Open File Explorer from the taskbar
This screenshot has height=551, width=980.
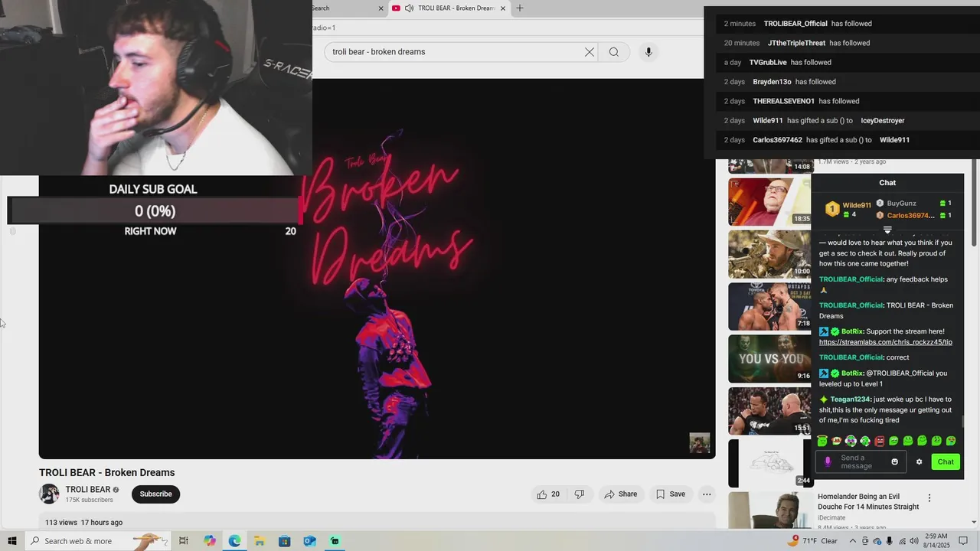click(260, 541)
